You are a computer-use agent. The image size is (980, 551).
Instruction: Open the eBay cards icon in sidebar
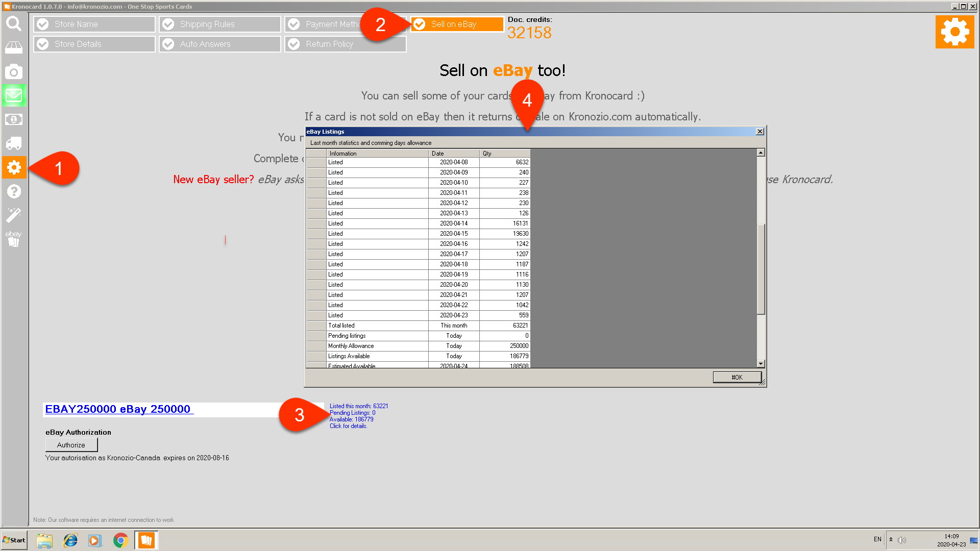[14, 239]
